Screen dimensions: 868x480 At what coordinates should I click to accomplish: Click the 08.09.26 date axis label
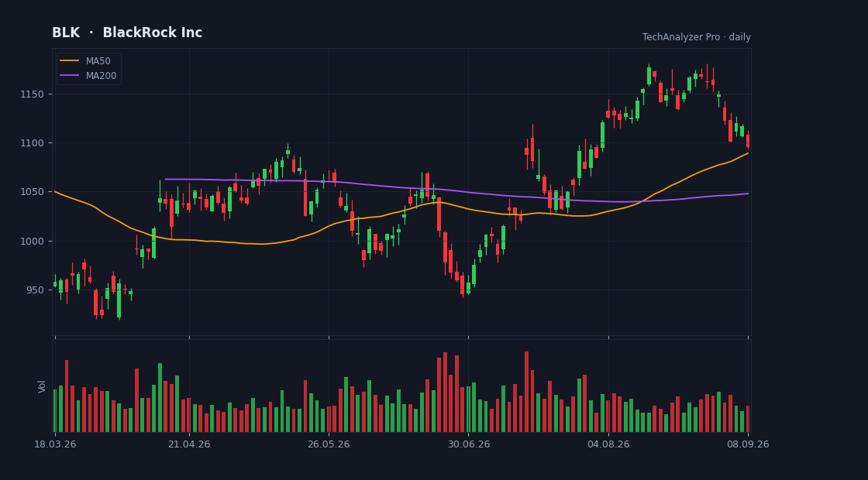pos(748,444)
